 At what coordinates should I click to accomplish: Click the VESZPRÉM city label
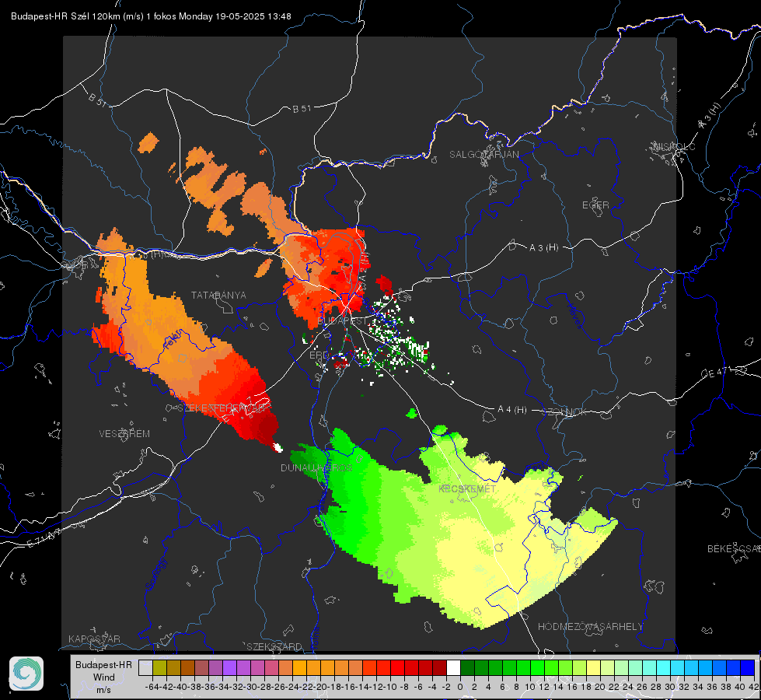[124, 433]
